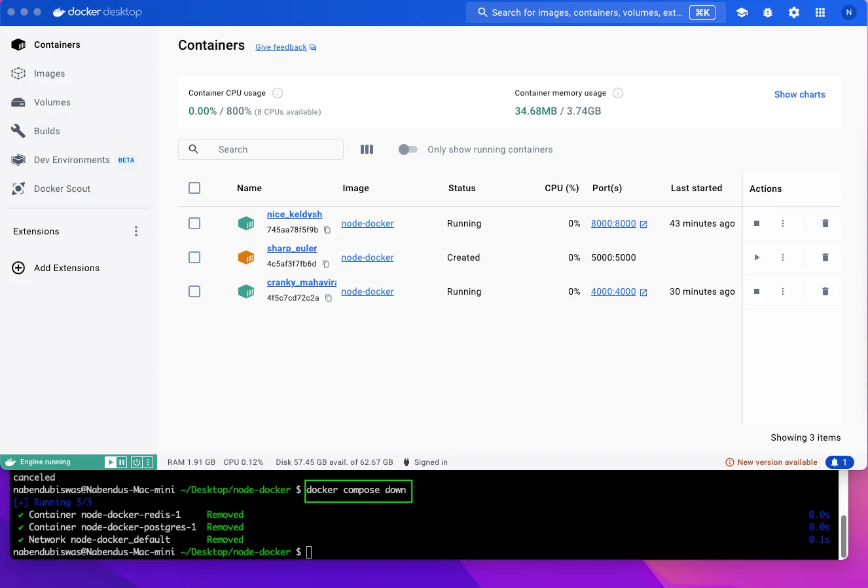Screen dimensions: 868x588
Task: Open the Learning center graduation-cap icon
Action: [742, 12]
